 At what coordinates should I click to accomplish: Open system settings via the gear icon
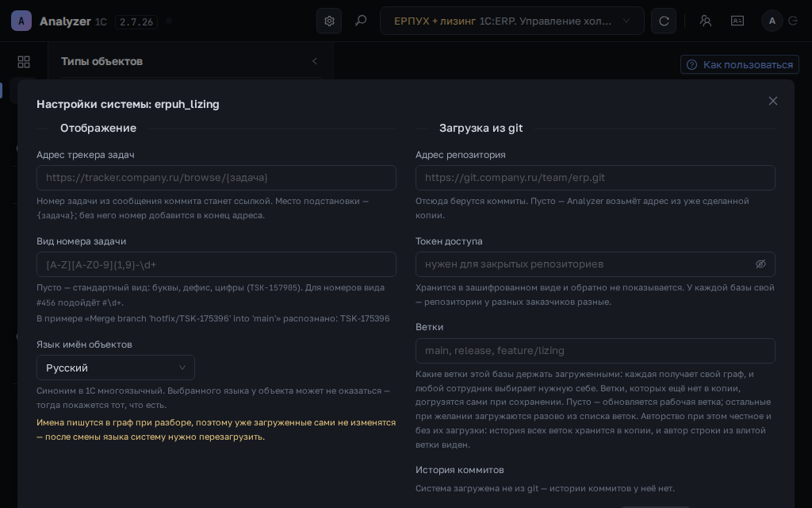click(x=329, y=21)
